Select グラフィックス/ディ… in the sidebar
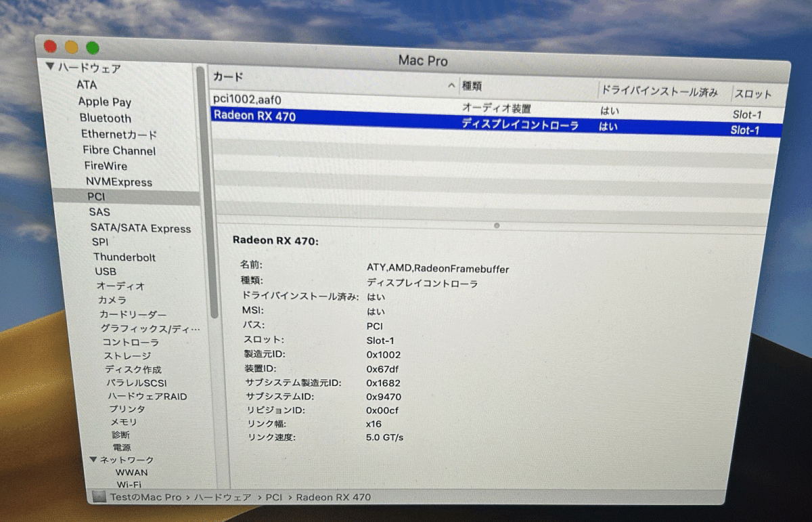 tap(150, 328)
